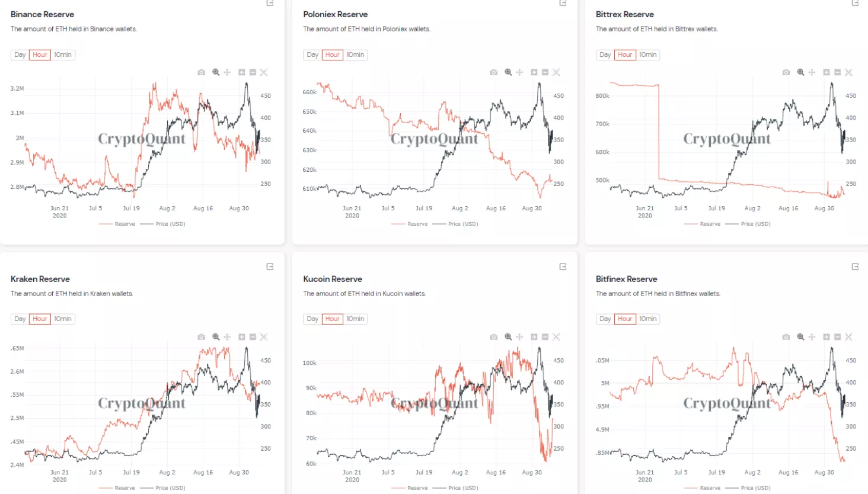Toggle Reserve legend label in Bittrex chart
Viewport: 868px width, 494px height.
point(710,224)
